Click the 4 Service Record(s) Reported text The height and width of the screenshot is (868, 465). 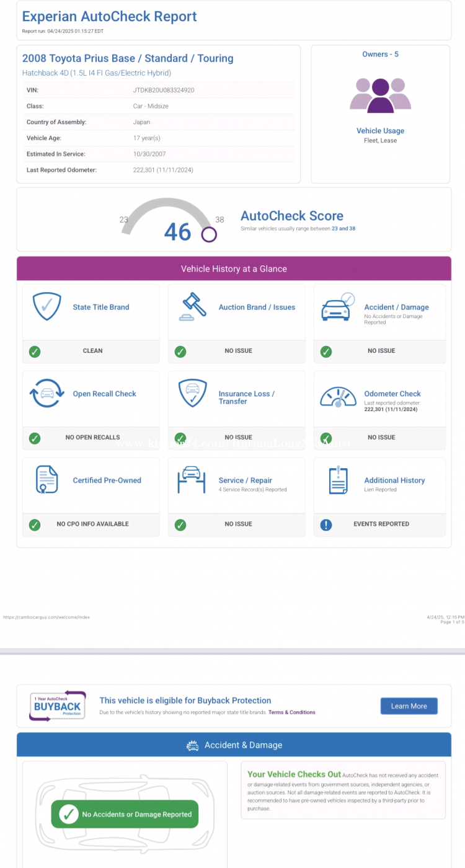pos(252,490)
